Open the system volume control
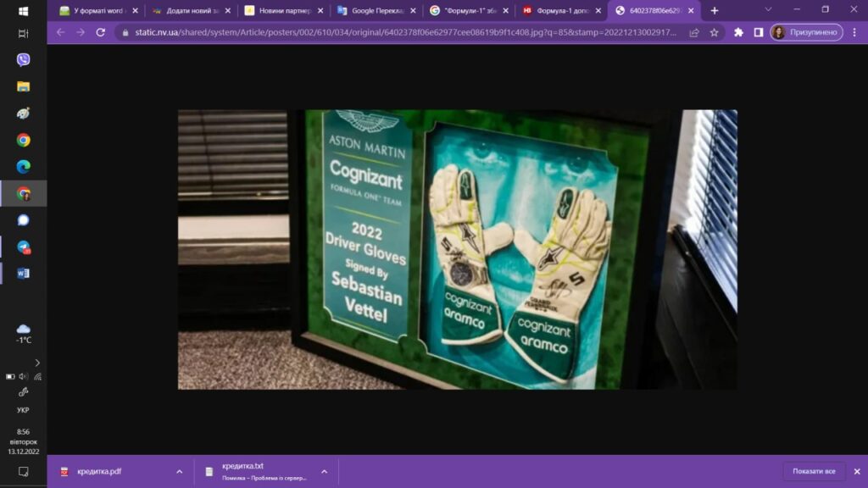Screen dimensions: 868x488 24,376
